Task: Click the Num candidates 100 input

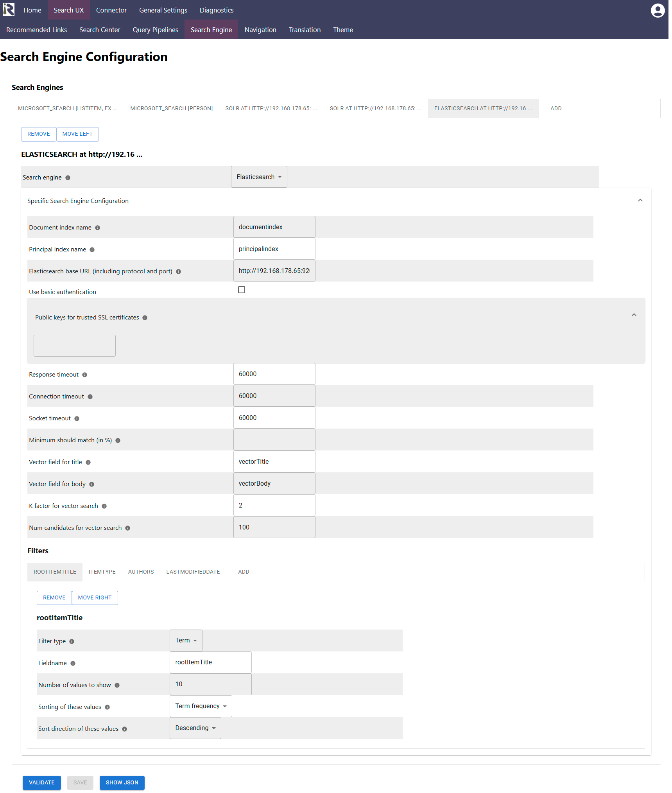Action: pos(274,527)
